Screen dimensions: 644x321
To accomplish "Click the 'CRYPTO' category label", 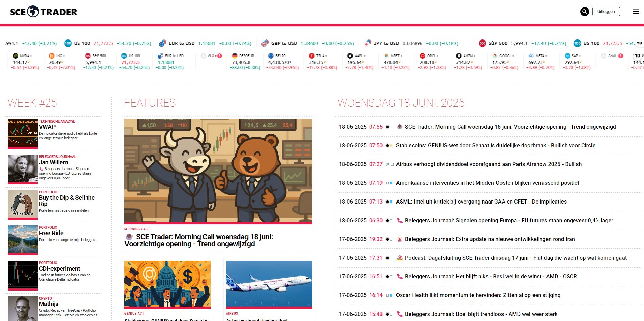I will pos(45,298).
